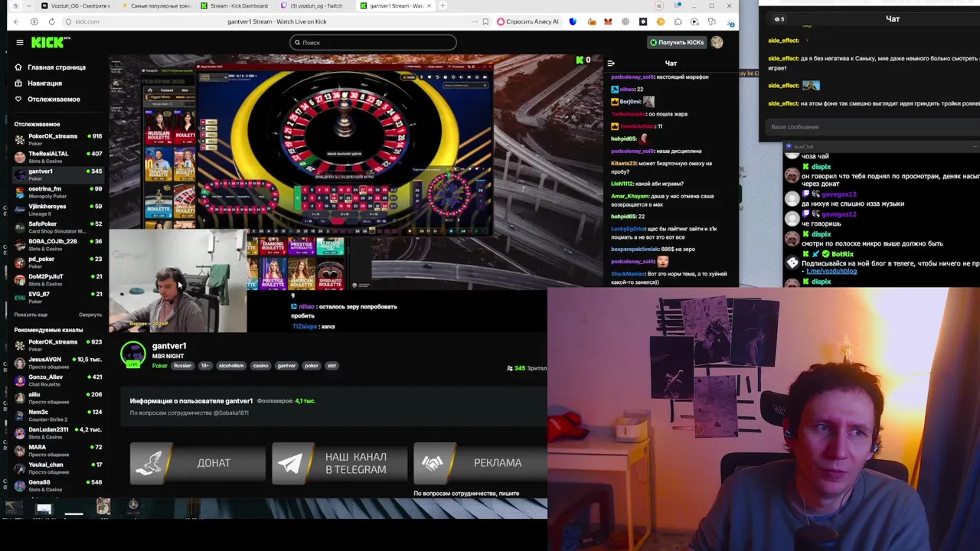980x551 pixels.
Task: Collapse the Kick chat with arrow icon
Action: [610, 63]
